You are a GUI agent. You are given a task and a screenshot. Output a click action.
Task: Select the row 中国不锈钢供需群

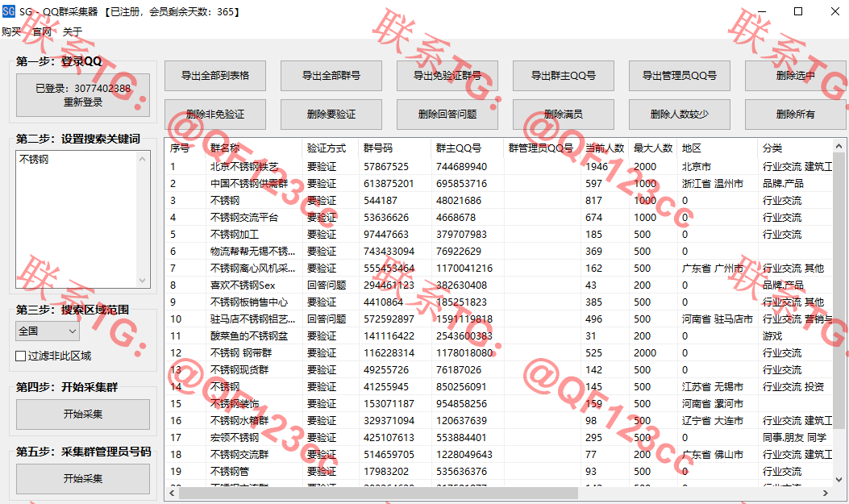pyautogui.click(x=499, y=184)
